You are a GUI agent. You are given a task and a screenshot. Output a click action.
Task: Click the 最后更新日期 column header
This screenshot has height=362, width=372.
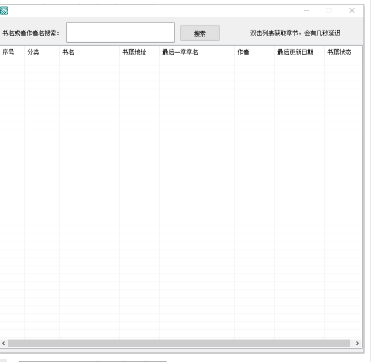point(299,52)
